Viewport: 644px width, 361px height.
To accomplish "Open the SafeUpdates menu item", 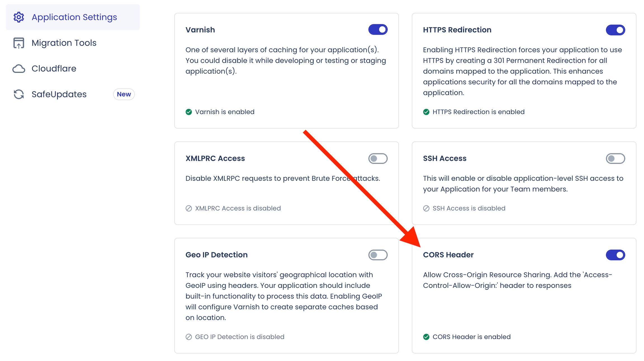I will (x=59, y=94).
